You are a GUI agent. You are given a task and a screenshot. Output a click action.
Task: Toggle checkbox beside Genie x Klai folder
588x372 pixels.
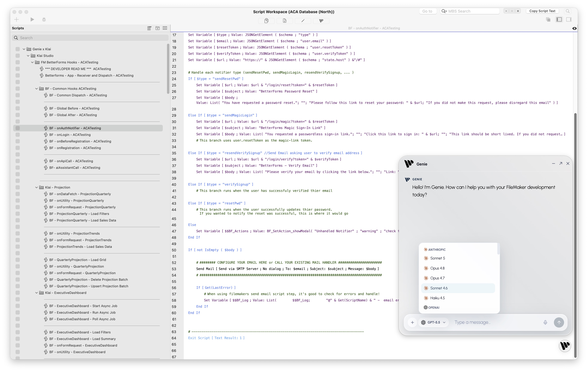point(18,49)
